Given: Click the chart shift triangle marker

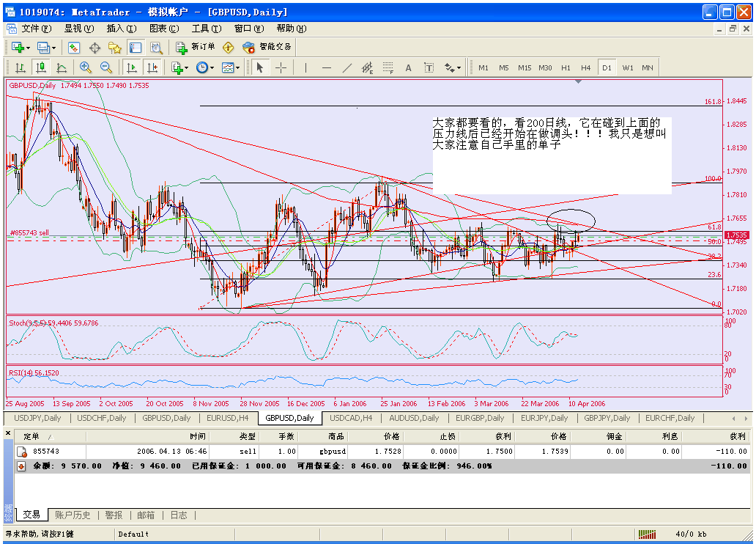Looking at the screenshot, I should tap(578, 81).
